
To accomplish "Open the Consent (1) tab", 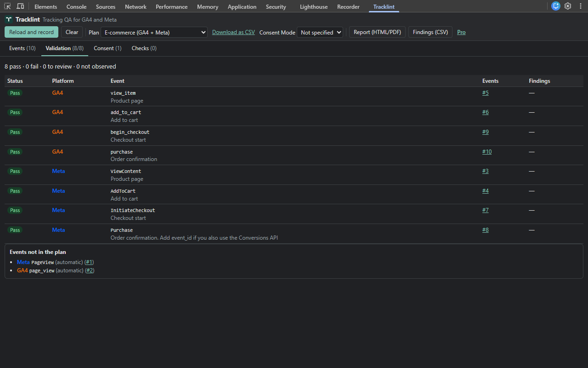I will [107, 48].
